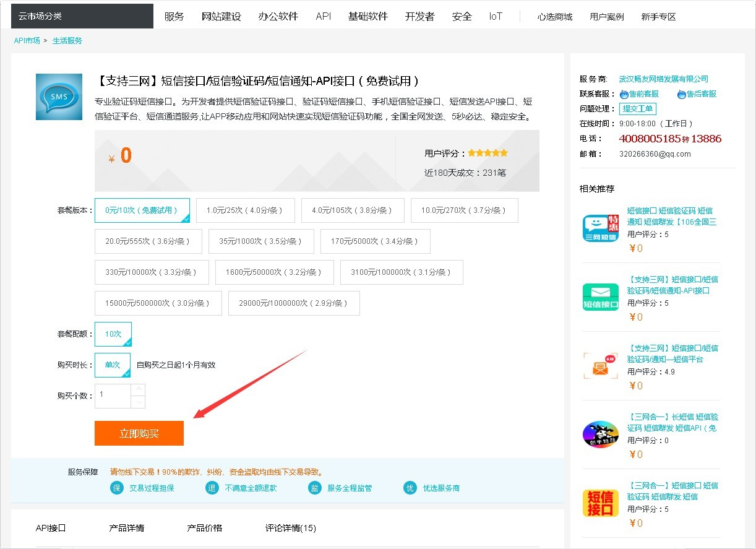
Task: Click the 售前客服 chat icon
Action: click(624, 94)
